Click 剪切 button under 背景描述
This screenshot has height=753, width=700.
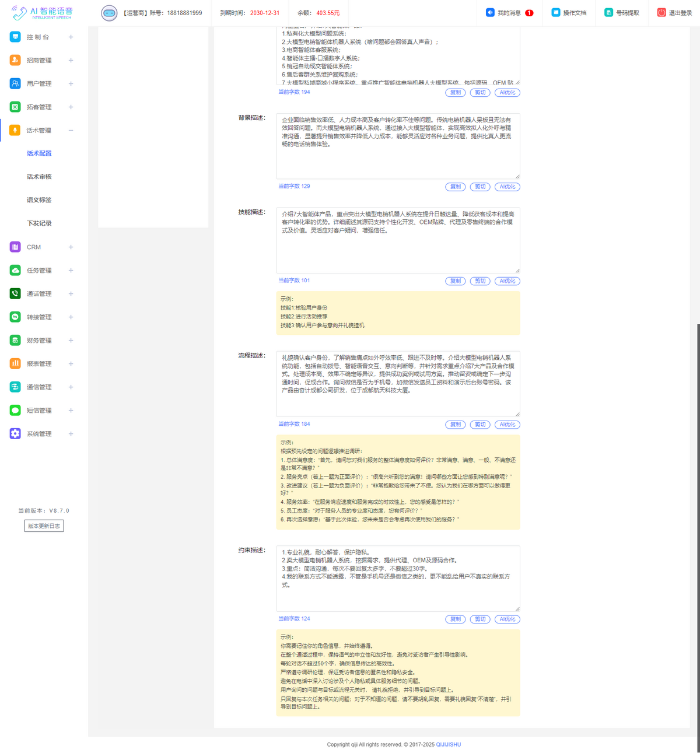click(480, 187)
